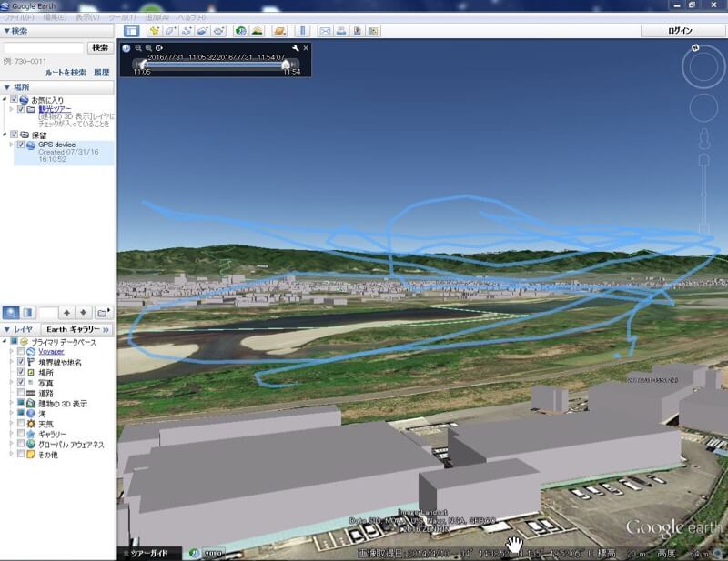The image size is (728, 561).
Task: Select the add image overlay tool
Action: point(202,31)
